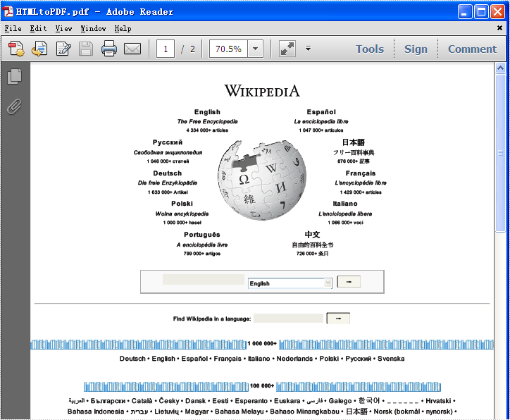
Task: Click the language find arrow button
Action: [x=338, y=319]
